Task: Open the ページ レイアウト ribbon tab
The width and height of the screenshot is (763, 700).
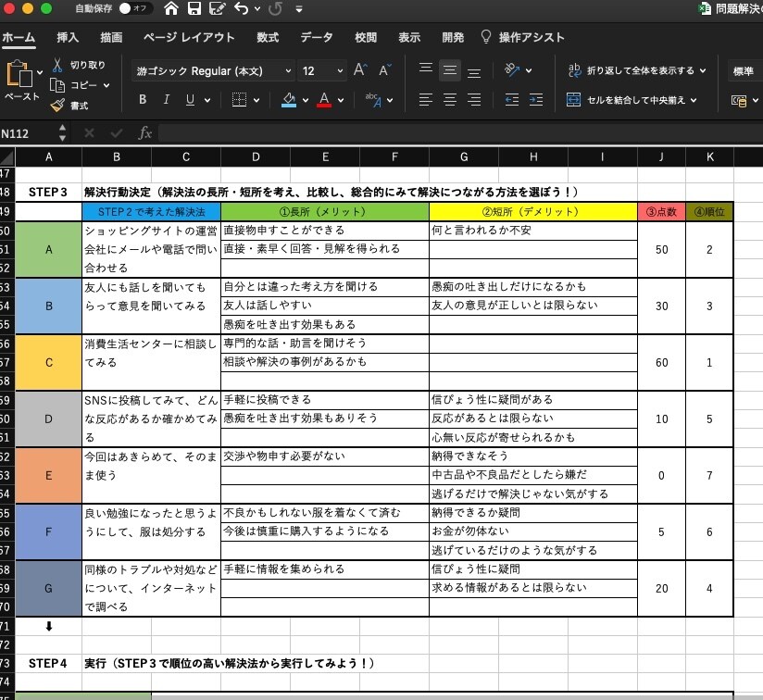Action: tap(189, 37)
